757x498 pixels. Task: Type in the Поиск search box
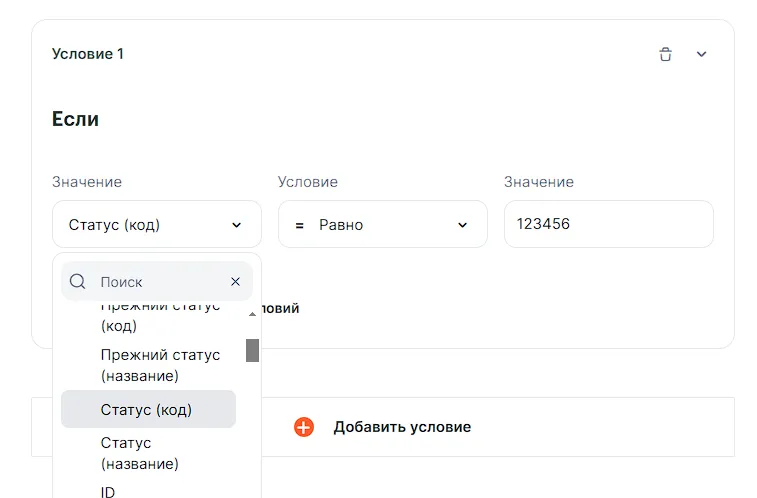(160, 282)
